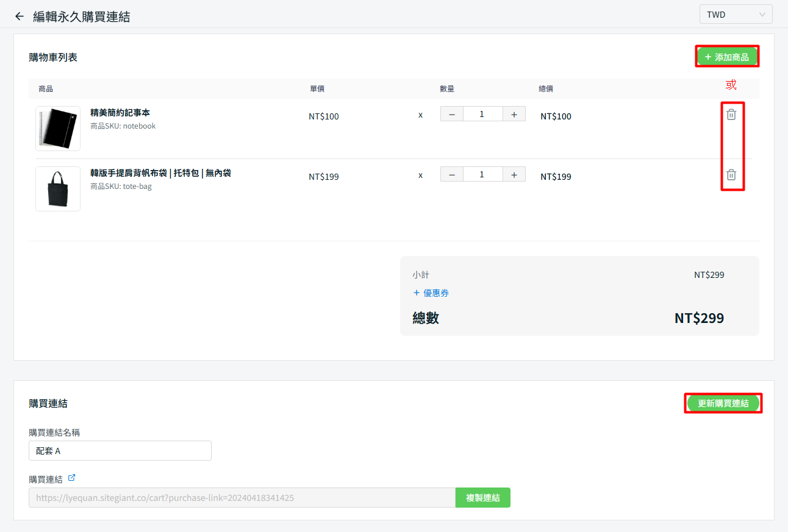
Task: Open the external link icon next to 購買連結
Action: (72, 478)
